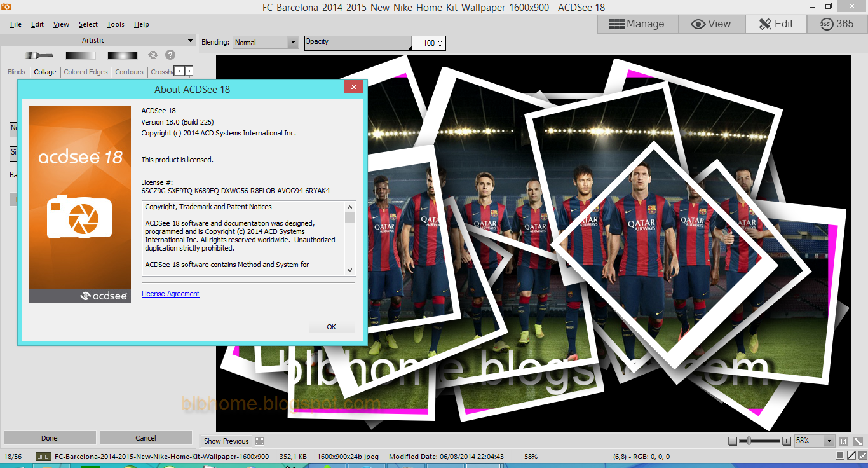Click the Modified Date status entry
The width and height of the screenshot is (868, 468).
[446, 457]
